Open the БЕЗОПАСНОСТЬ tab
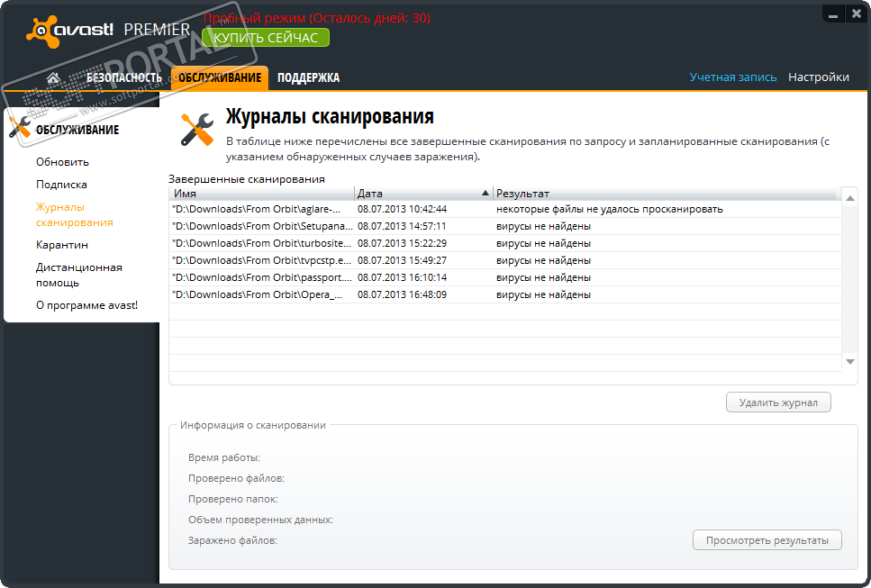 [x=124, y=77]
